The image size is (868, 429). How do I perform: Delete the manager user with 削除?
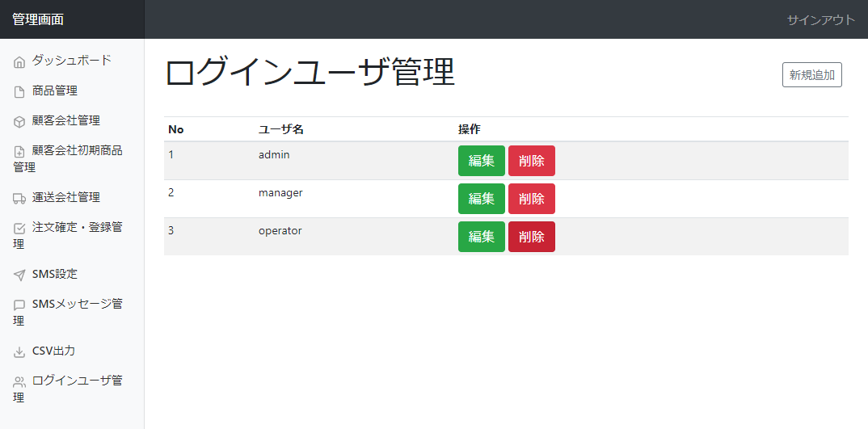coord(532,199)
